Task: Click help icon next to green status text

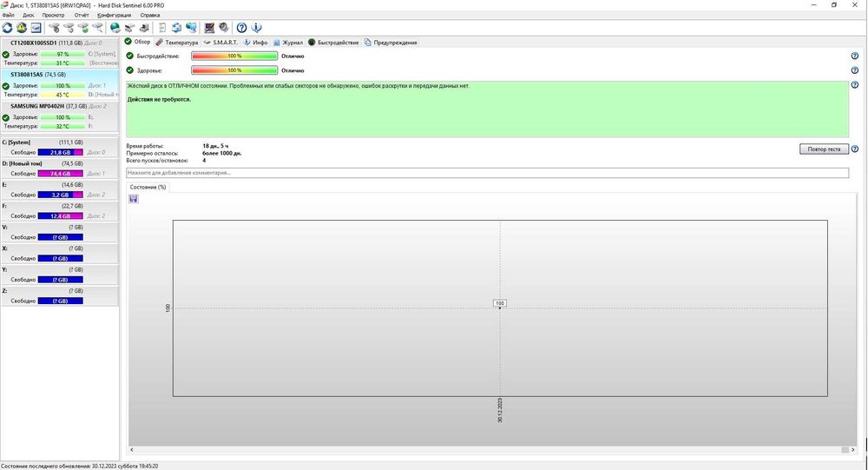Action: pyautogui.click(x=855, y=85)
